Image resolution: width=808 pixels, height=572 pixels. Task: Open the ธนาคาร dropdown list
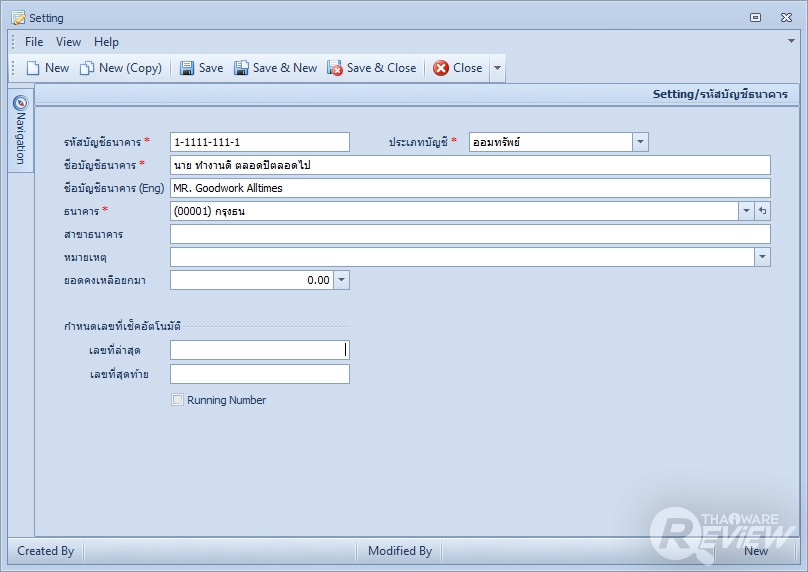click(x=746, y=211)
